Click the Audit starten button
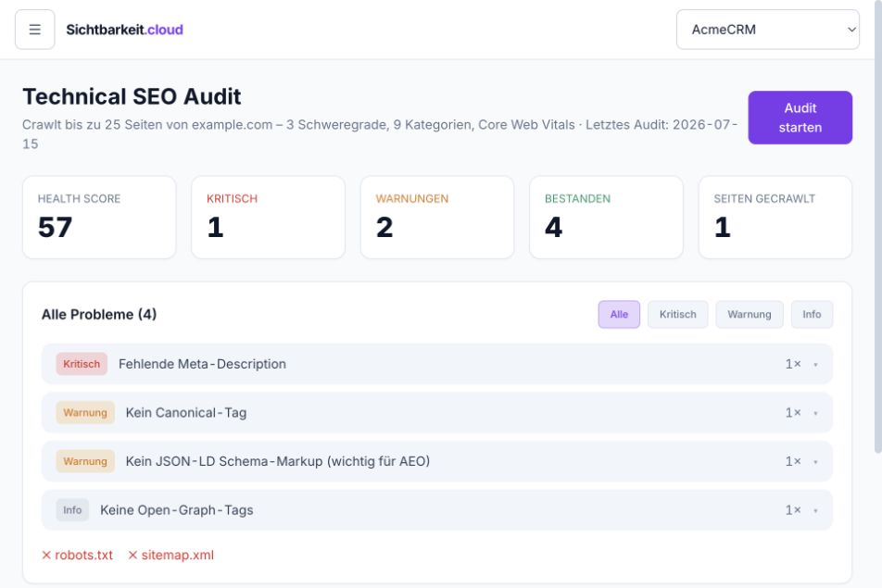Screen dimensions: 882x588 800,118
